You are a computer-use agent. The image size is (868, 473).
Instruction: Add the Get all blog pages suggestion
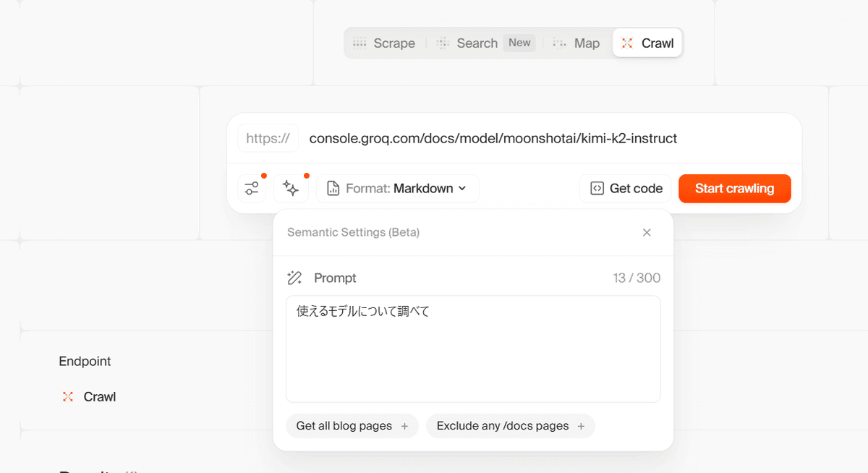point(344,426)
